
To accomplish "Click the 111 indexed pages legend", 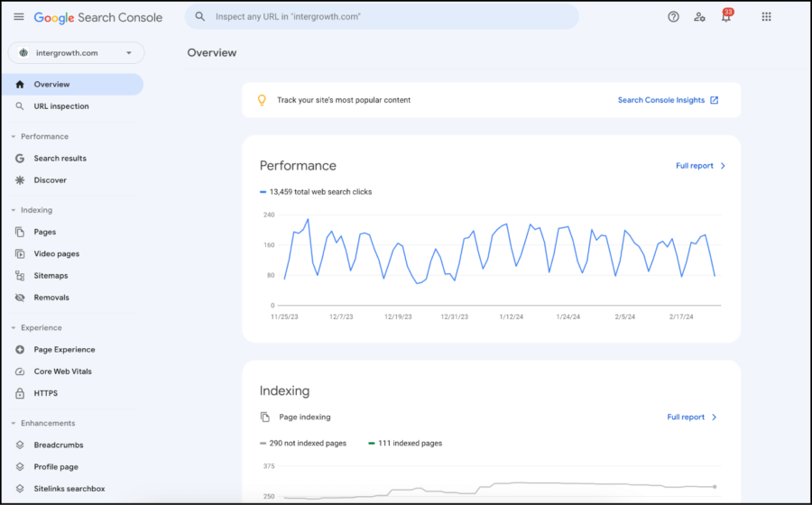I will 405,444.
